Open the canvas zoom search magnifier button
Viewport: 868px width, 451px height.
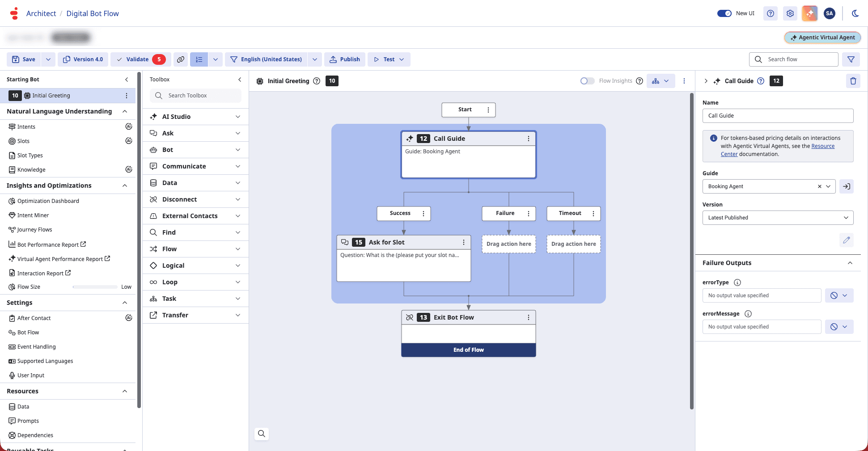(262, 434)
